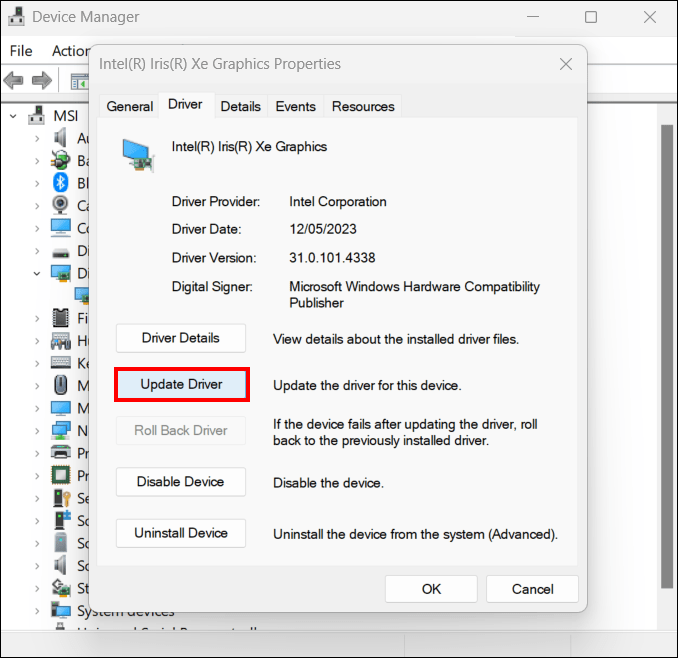Close the Intel Iris Xe Properties dialog
The width and height of the screenshot is (678, 658).
[566, 64]
